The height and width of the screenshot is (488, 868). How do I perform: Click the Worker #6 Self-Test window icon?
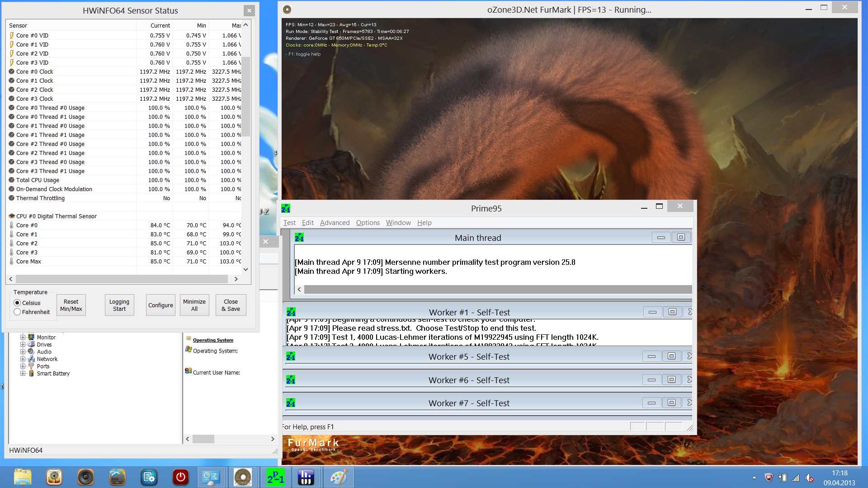click(291, 380)
